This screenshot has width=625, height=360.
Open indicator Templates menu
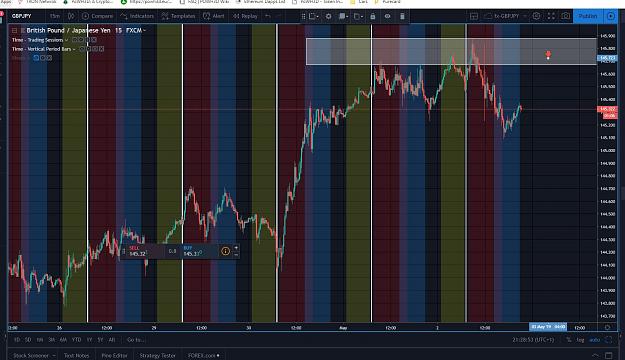[x=179, y=16]
